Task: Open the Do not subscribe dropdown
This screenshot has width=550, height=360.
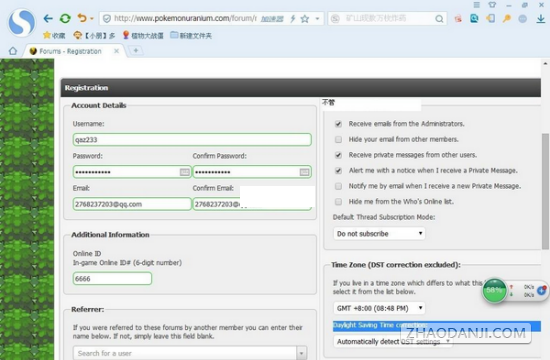Action: (379, 234)
